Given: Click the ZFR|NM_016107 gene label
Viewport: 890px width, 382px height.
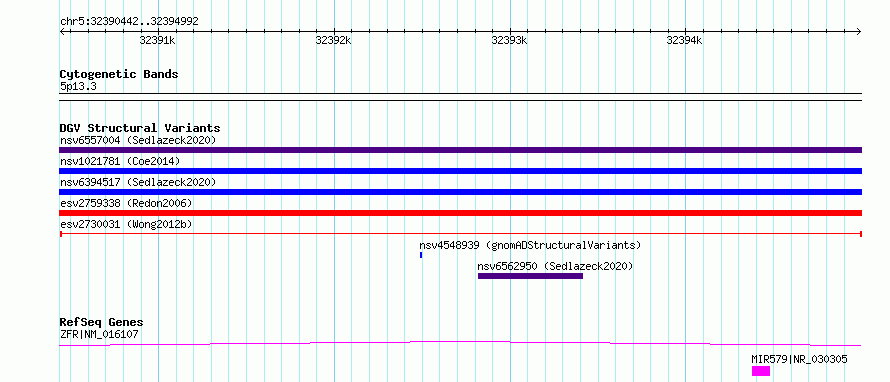Looking at the screenshot, I should [x=99, y=335].
